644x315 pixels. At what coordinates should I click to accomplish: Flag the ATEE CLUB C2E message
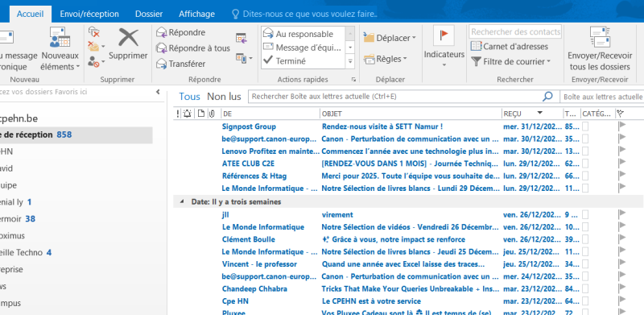point(621,164)
